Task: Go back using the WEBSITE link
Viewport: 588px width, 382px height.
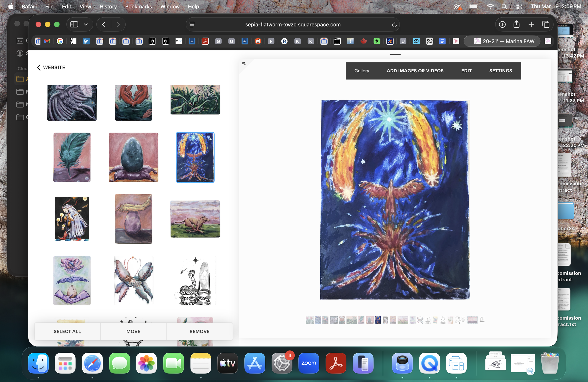Action: 50,67
